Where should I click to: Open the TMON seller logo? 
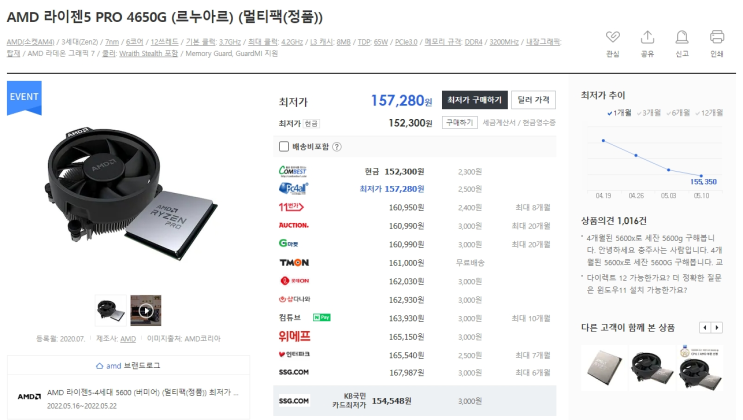(294, 262)
